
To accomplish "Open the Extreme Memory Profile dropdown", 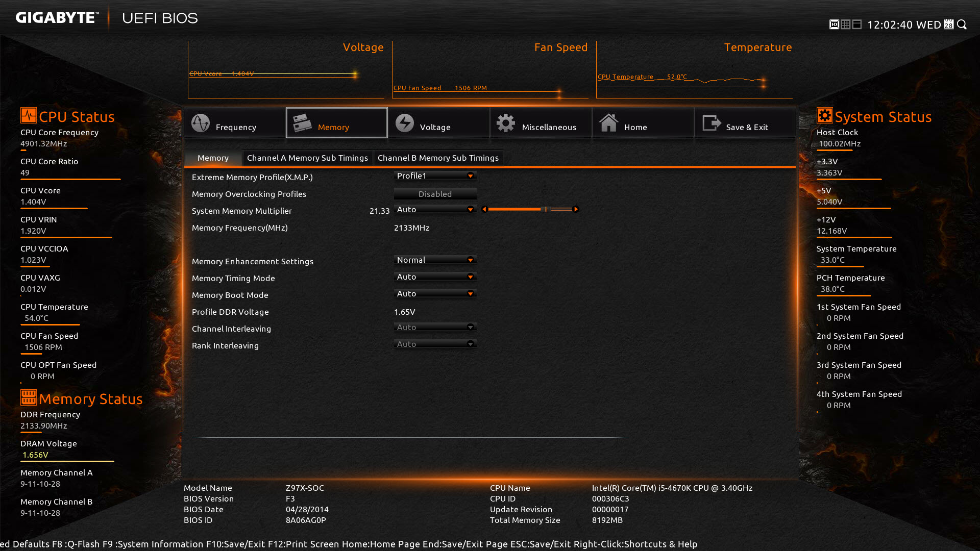I will click(435, 176).
